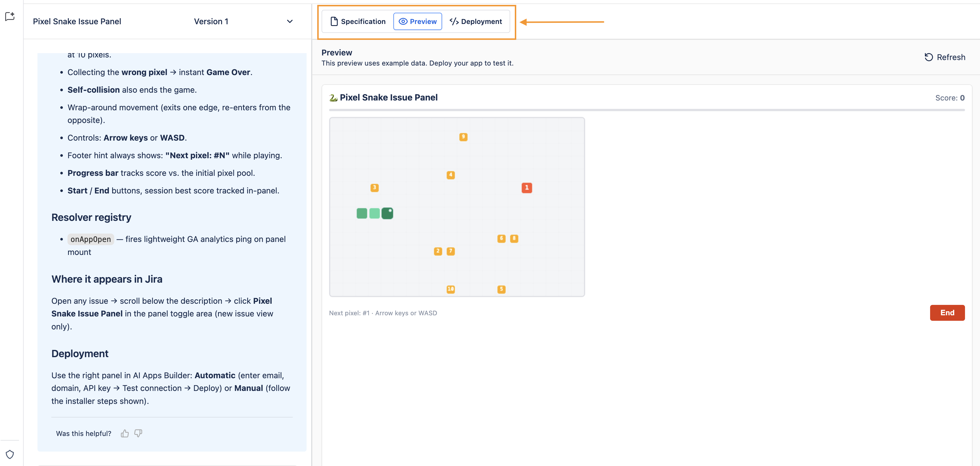Click the Refresh button label

[951, 57]
